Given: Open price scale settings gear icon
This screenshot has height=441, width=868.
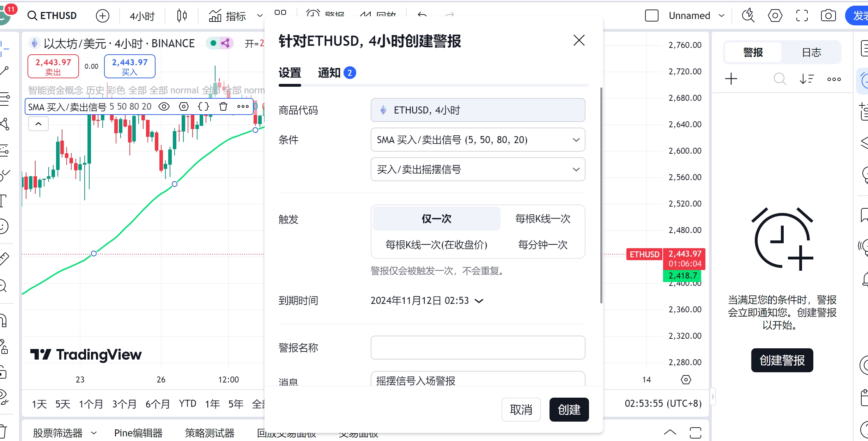Looking at the screenshot, I should (x=686, y=380).
